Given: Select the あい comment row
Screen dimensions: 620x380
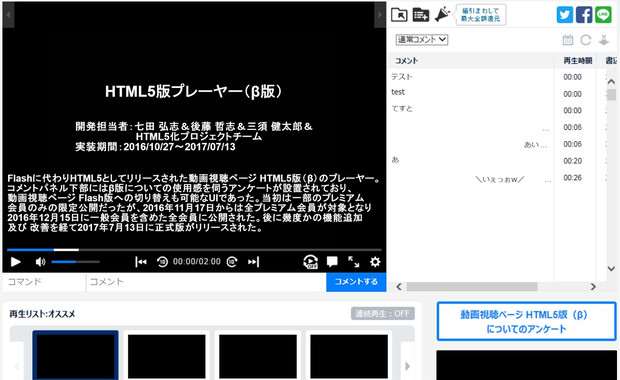Looking at the screenshot, I should (x=497, y=144).
